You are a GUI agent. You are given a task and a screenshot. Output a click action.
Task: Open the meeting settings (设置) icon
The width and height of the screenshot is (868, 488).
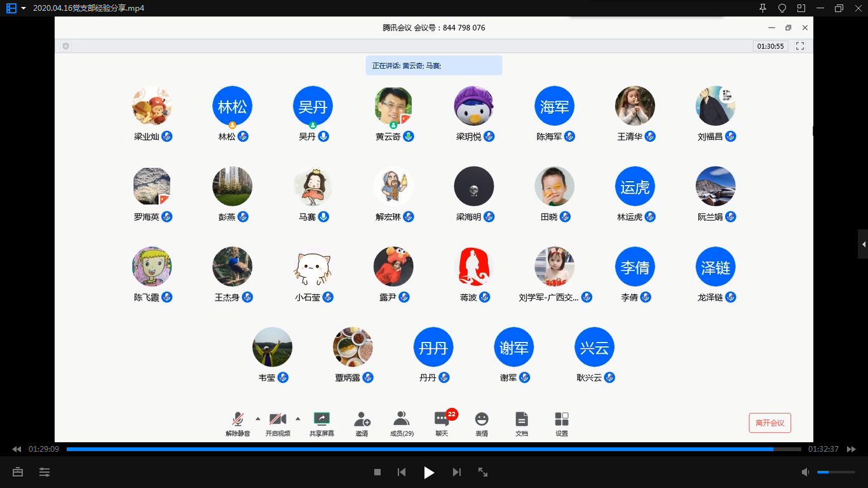[x=562, y=419]
